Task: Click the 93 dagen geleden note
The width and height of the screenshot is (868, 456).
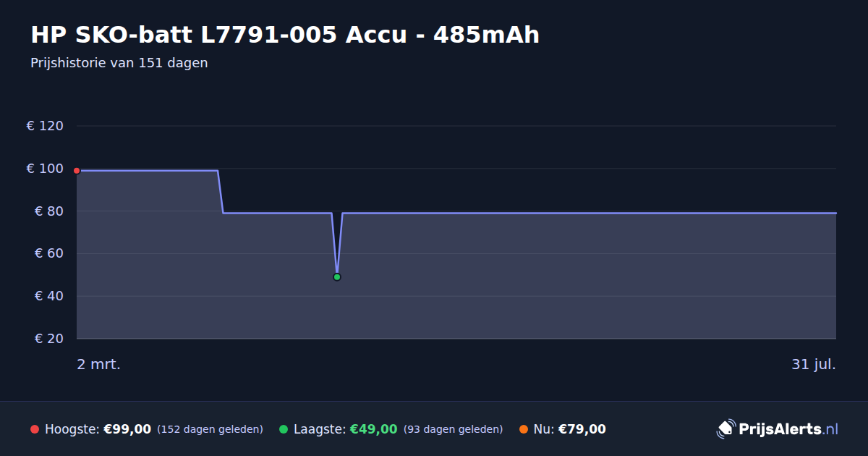Action: tap(453, 430)
